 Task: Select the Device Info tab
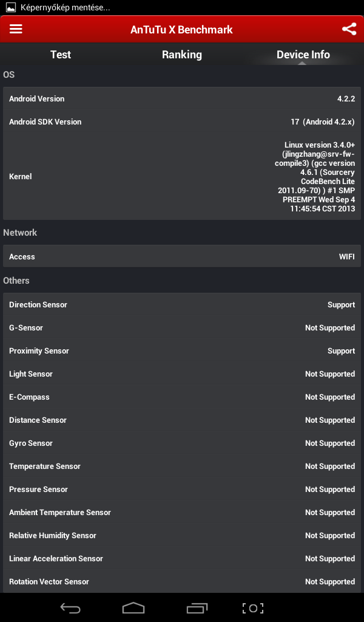(303, 55)
